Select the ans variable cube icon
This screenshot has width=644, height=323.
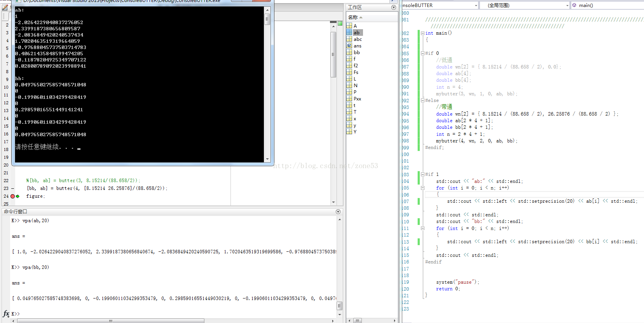[349, 46]
